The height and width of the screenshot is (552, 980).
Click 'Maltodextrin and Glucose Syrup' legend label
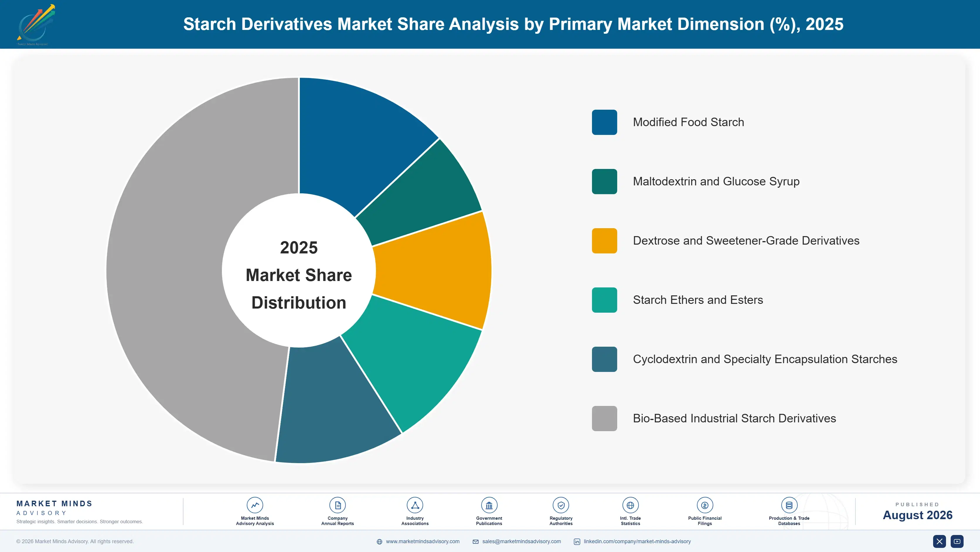pyautogui.click(x=716, y=182)
